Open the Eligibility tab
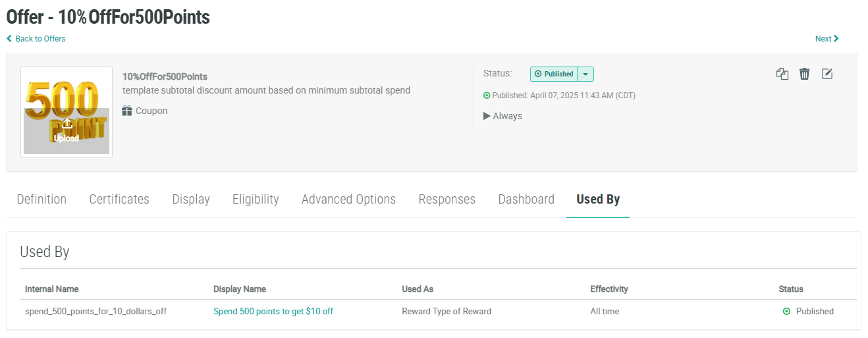 click(x=256, y=199)
